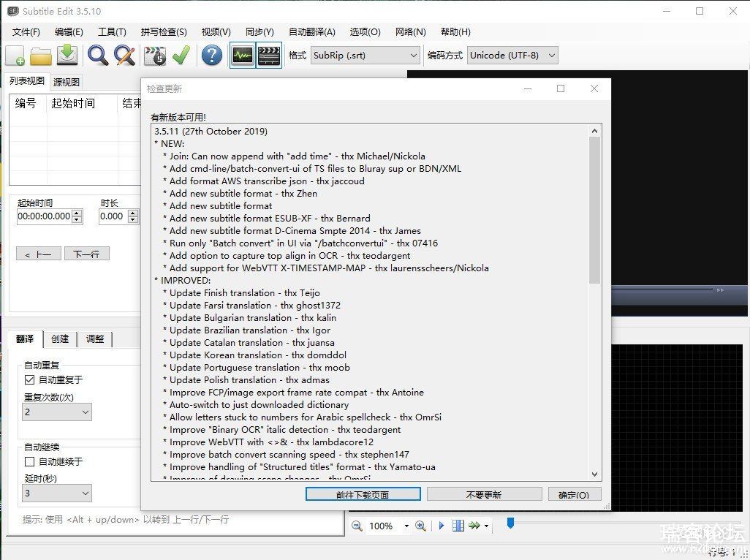Click the 编号 column header
Screen dimensions: 750x560
click(x=29, y=103)
